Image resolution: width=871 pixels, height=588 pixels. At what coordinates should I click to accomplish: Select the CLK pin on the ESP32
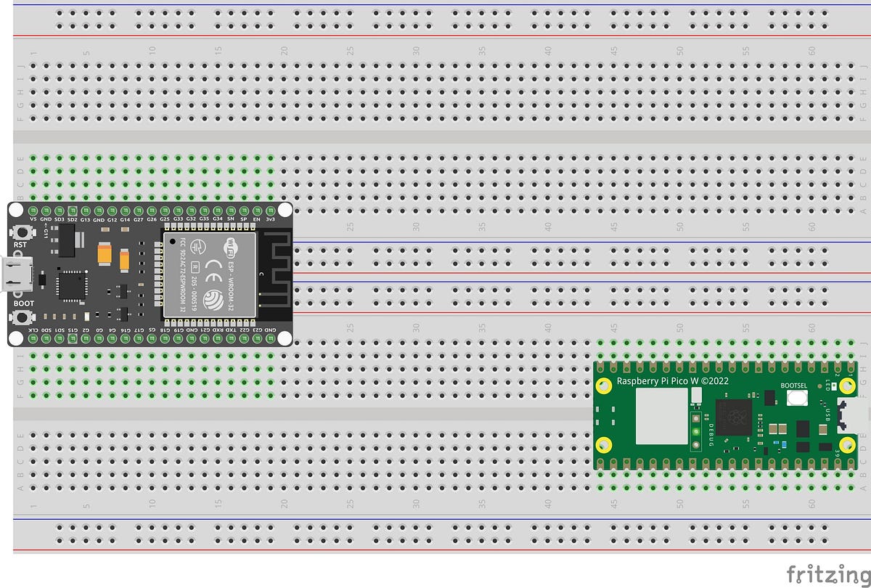point(33,338)
